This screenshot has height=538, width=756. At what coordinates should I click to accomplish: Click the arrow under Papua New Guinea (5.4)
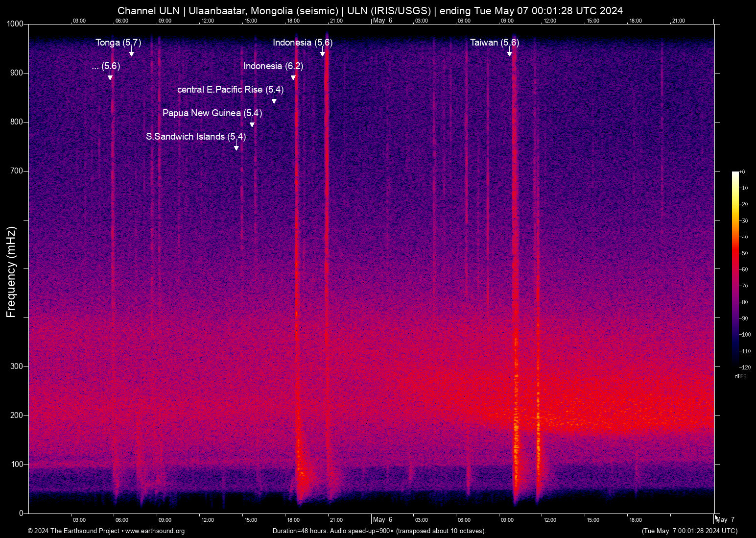pos(252,123)
